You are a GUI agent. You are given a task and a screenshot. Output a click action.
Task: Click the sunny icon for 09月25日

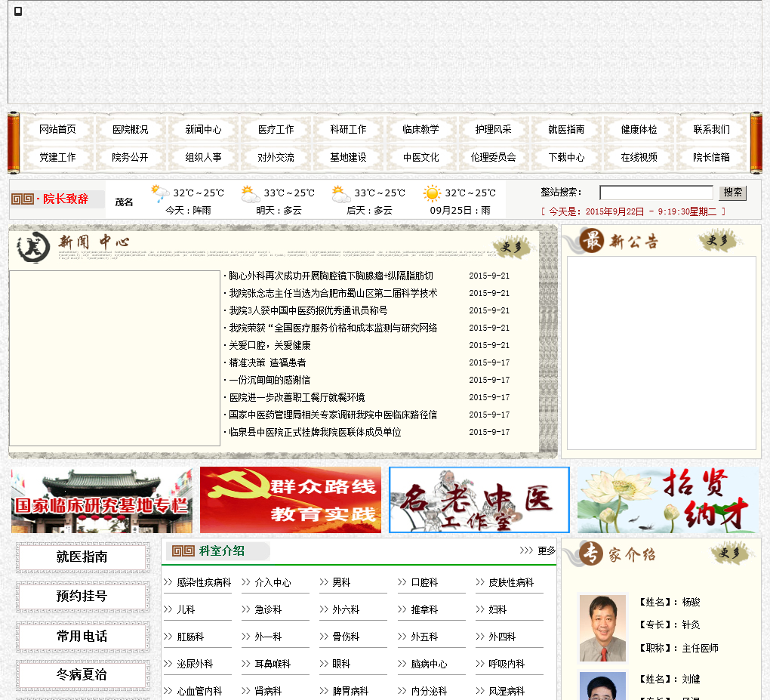[432, 193]
